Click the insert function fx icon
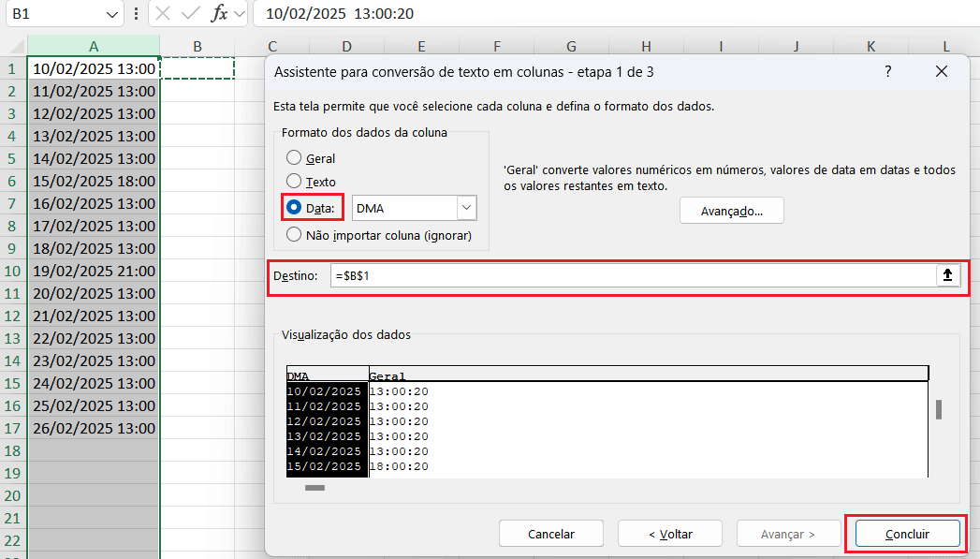The image size is (980, 559). tap(219, 14)
